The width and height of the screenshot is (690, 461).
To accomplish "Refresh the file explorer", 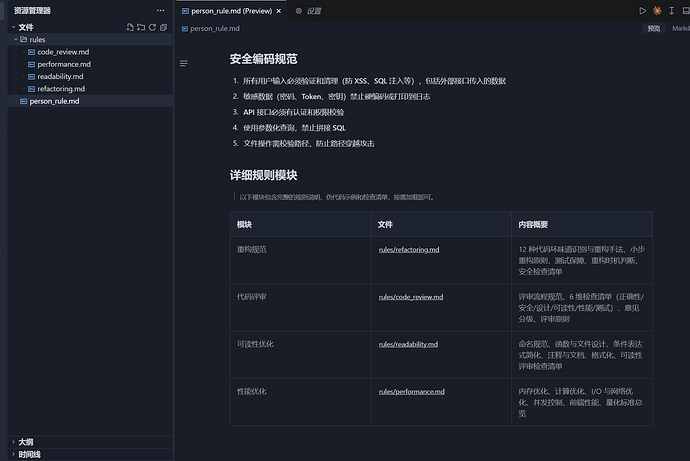I will (x=152, y=27).
